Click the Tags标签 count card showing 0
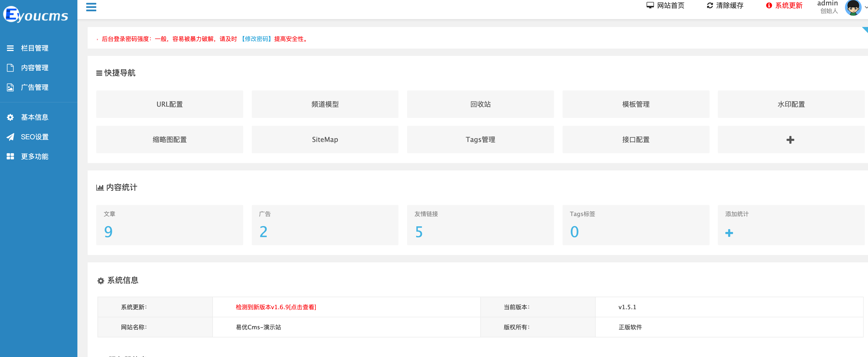 [636, 225]
